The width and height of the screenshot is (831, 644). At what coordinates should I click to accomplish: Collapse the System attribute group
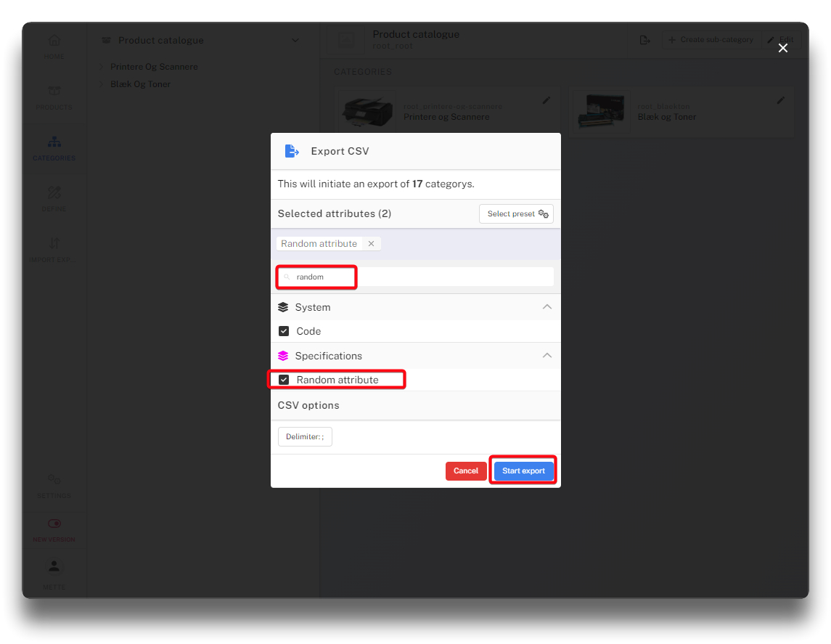click(547, 307)
